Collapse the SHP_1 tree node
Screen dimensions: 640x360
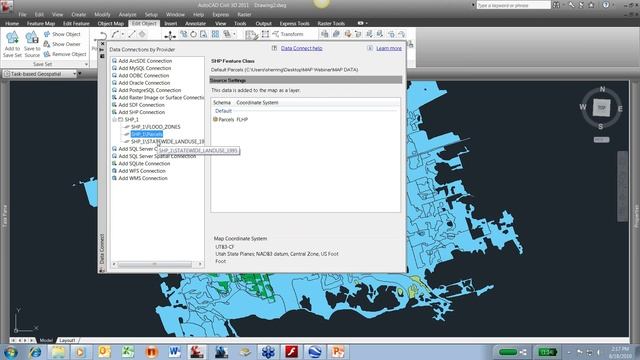pos(115,120)
